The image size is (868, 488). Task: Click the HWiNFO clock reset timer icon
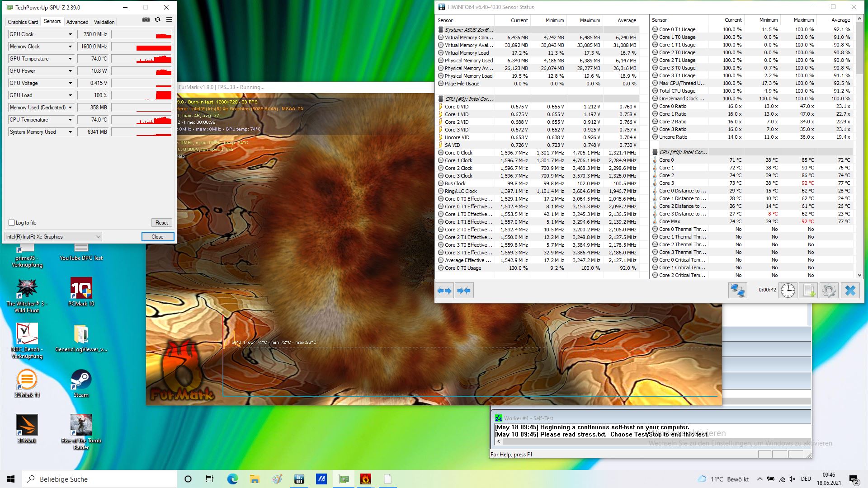click(788, 290)
